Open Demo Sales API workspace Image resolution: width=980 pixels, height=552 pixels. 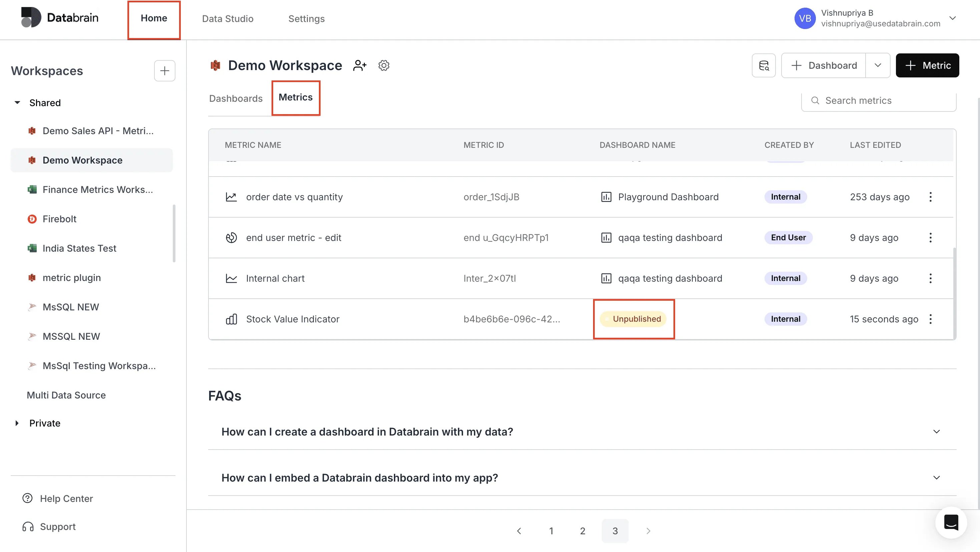click(x=92, y=131)
